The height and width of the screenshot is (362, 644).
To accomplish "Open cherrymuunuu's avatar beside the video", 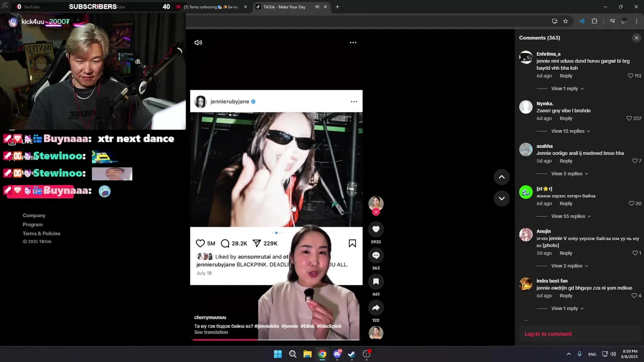I will (x=376, y=203).
